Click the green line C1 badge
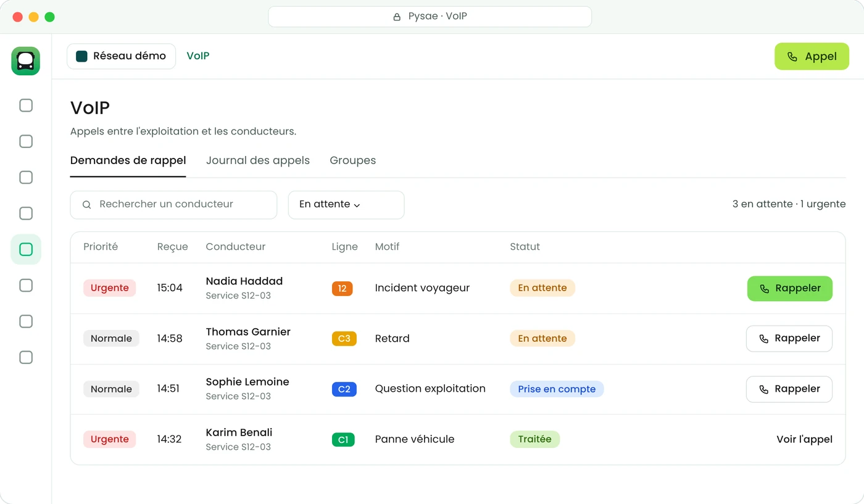The image size is (864, 504). [343, 440]
